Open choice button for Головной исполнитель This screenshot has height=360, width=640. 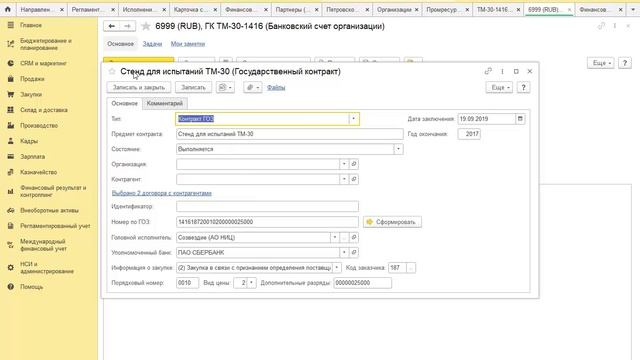[344, 237]
